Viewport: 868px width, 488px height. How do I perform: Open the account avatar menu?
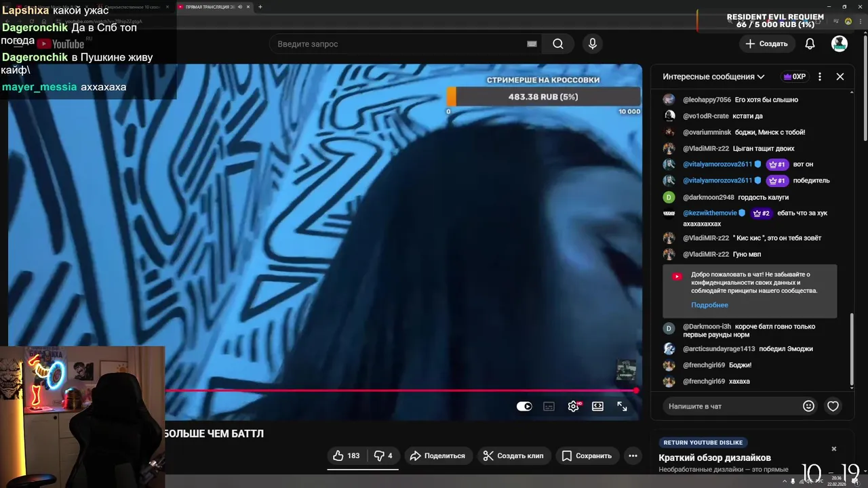[840, 43]
